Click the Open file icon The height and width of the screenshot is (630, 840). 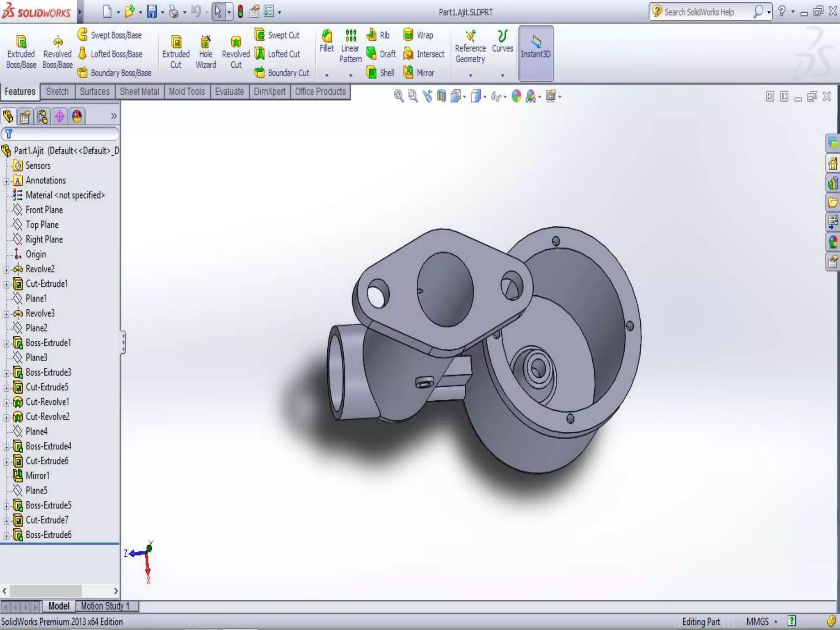[130, 11]
